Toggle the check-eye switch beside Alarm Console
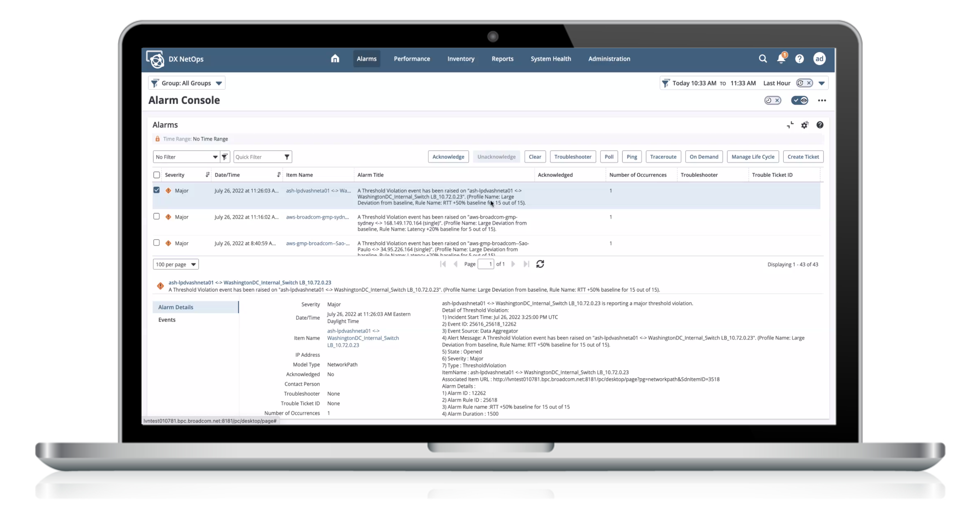The width and height of the screenshot is (980, 514). 799,100
